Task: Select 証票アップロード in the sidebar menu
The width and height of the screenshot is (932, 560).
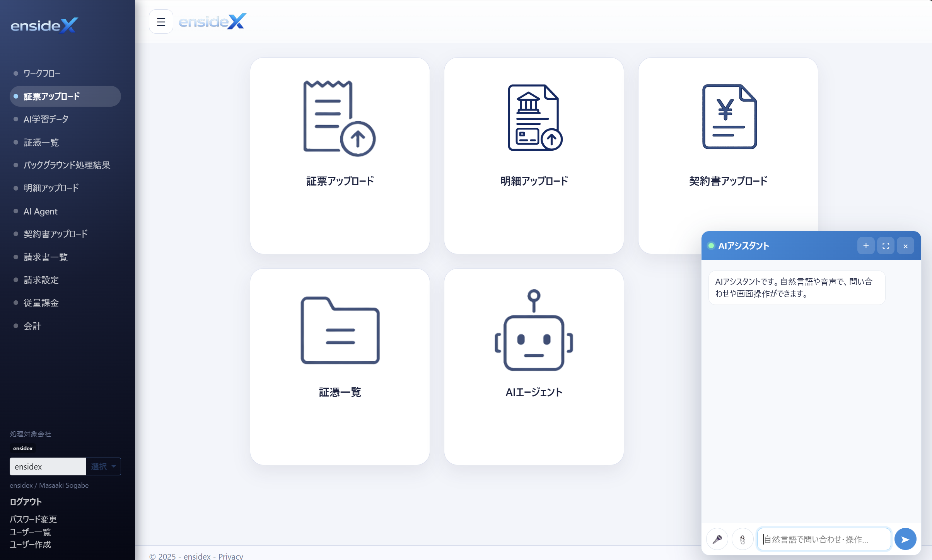Action: 65,96
